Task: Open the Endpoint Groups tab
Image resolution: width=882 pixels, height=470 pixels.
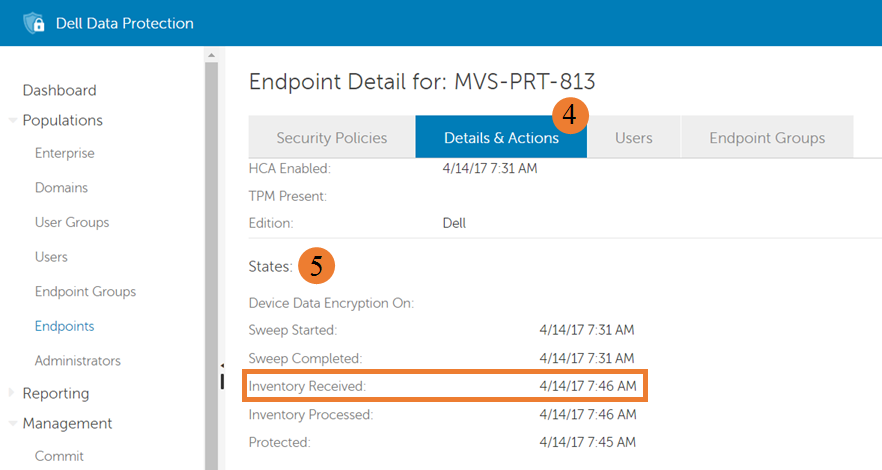Action: click(767, 138)
